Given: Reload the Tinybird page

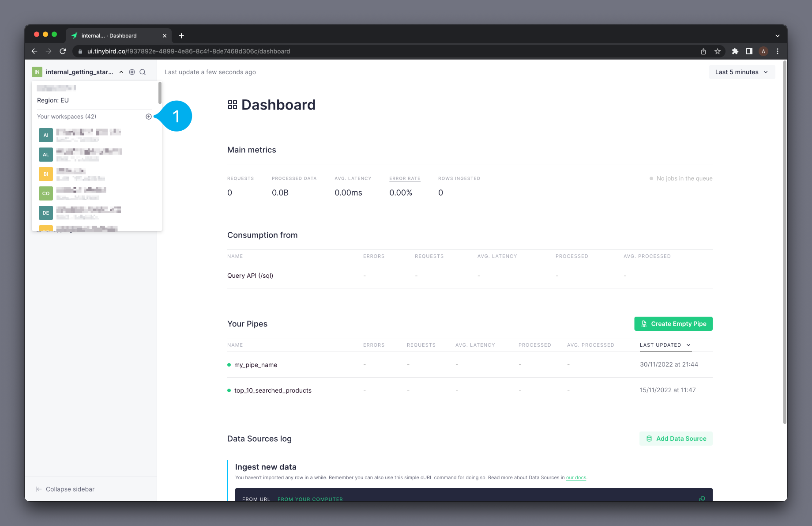Looking at the screenshot, I should click(63, 51).
